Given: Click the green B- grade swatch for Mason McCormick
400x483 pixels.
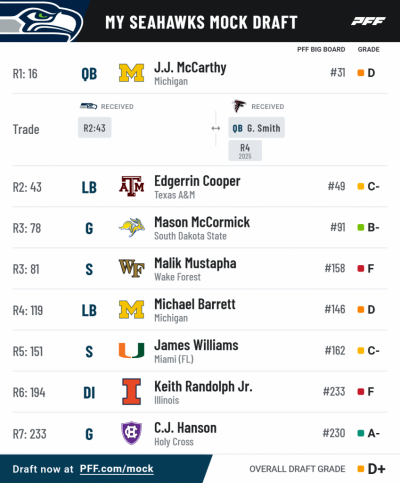Looking at the screenshot, I should pyautogui.click(x=360, y=227).
